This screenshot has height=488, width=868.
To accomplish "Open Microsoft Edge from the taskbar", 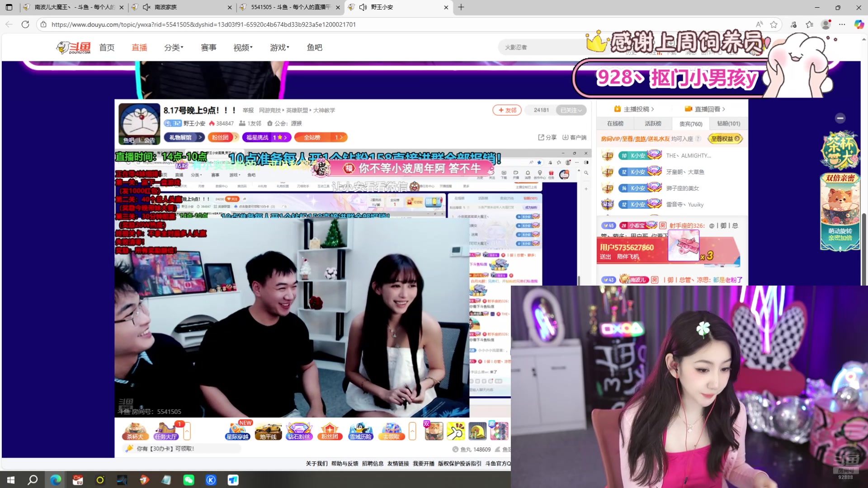I will (x=56, y=480).
